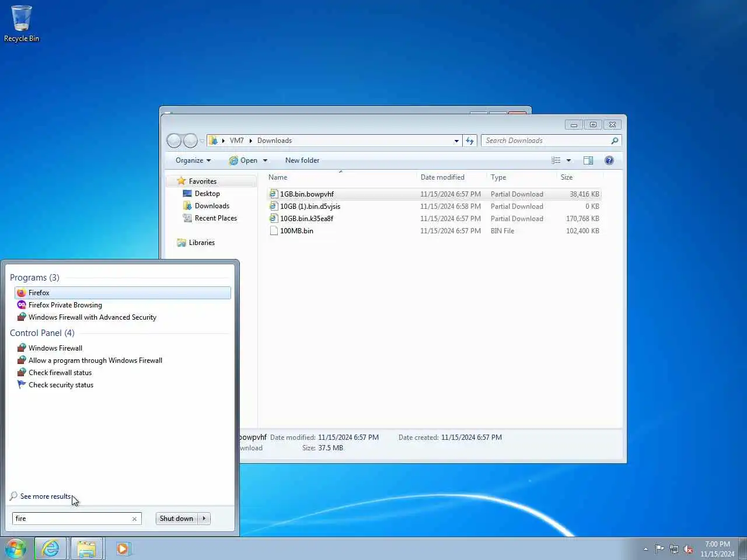The image size is (747, 560).
Task: Select Libraries in navigation pane
Action: pos(201,243)
